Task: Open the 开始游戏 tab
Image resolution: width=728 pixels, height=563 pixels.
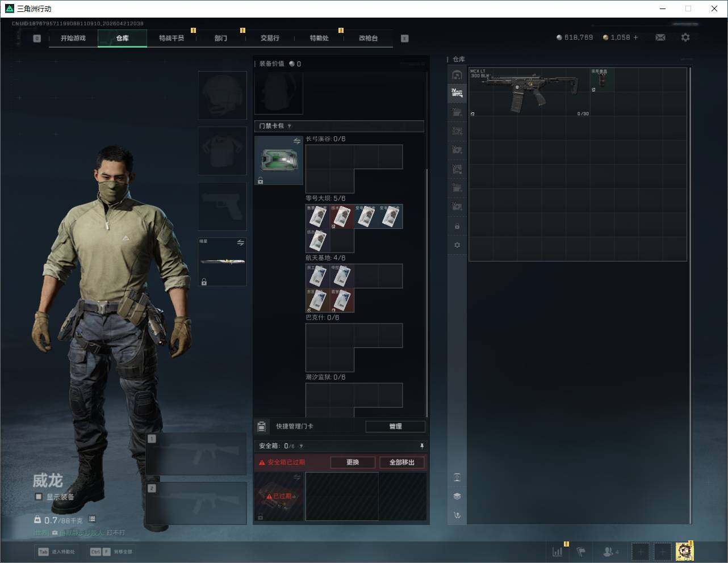Action: click(73, 38)
